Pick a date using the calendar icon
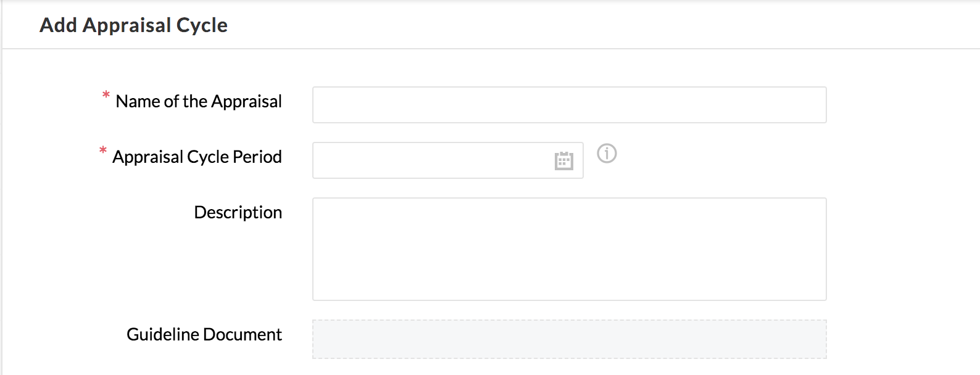980x375 pixels. 563,161
